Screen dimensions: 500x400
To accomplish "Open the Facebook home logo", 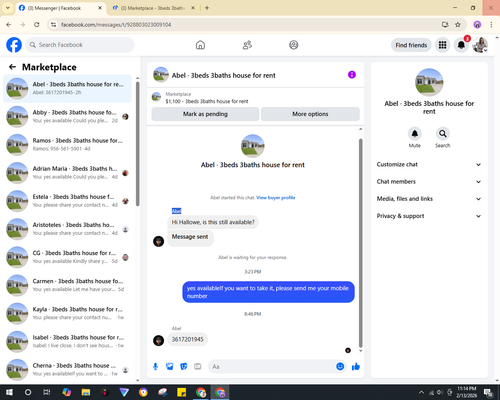I will (14, 45).
